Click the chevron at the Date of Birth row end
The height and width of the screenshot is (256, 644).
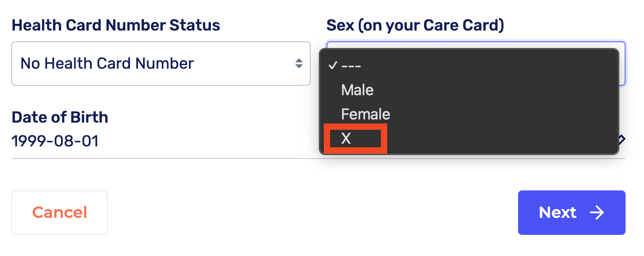[x=622, y=140]
